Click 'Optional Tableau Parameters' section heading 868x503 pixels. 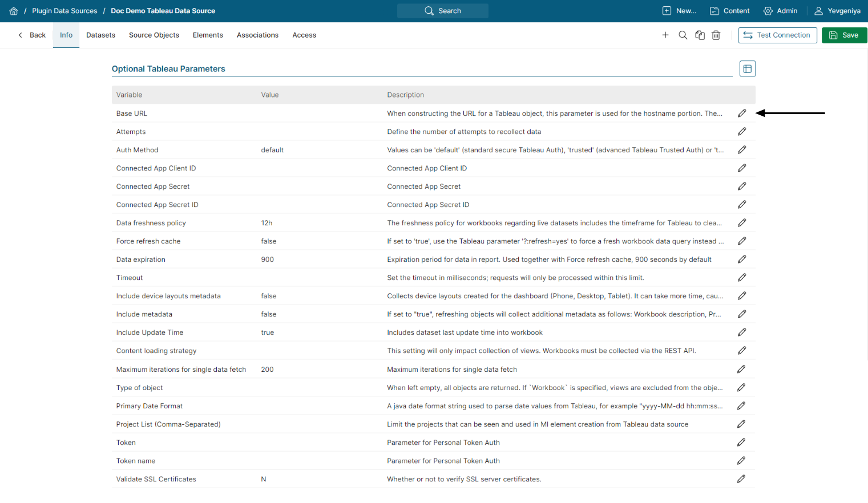168,69
